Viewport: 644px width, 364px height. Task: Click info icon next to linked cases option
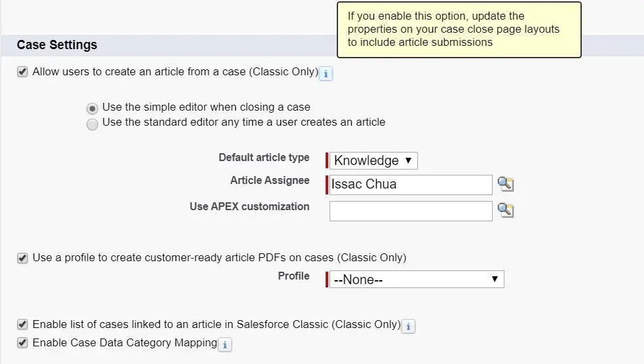408,327
